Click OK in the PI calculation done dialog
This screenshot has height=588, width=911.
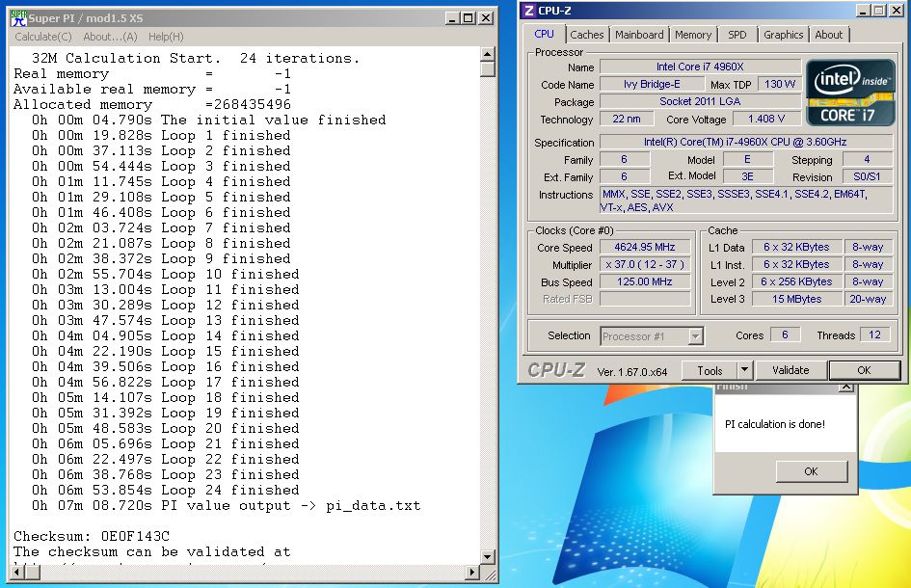tap(811, 471)
